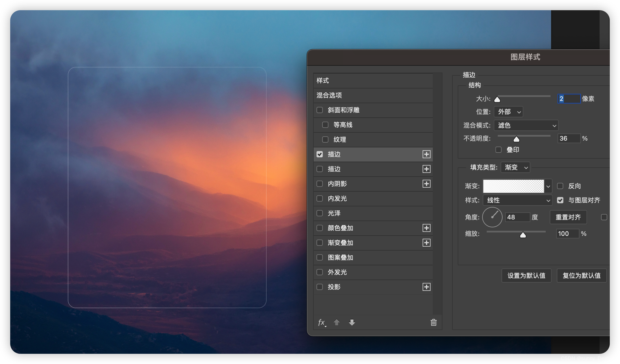Click the 设置为默认值 button

(x=526, y=276)
